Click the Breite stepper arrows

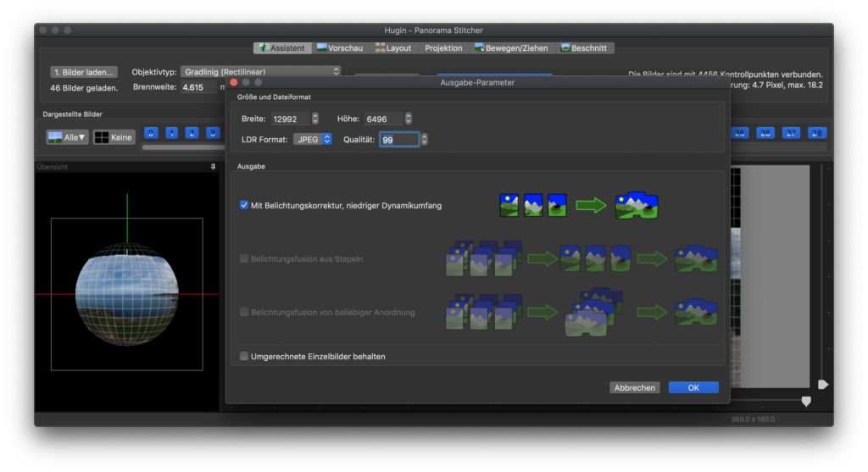click(315, 119)
